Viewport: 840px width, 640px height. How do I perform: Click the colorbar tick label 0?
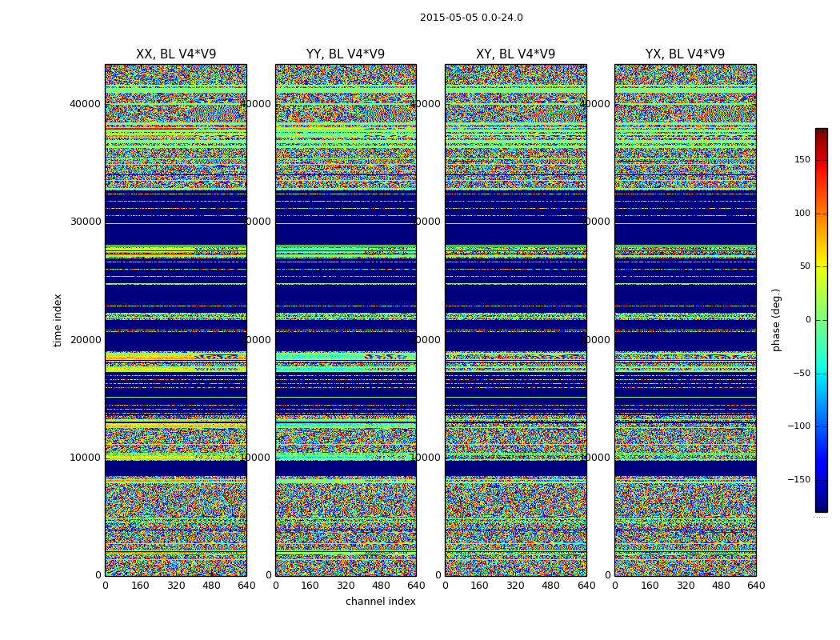click(807, 320)
